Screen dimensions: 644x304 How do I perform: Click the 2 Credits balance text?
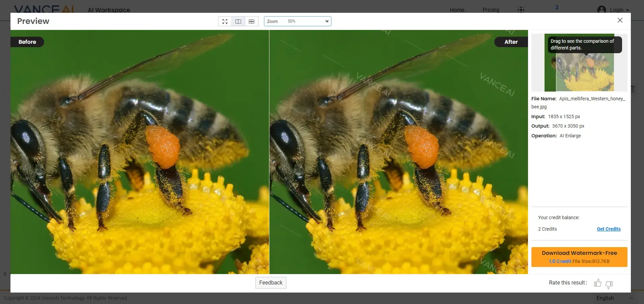[547, 229]
